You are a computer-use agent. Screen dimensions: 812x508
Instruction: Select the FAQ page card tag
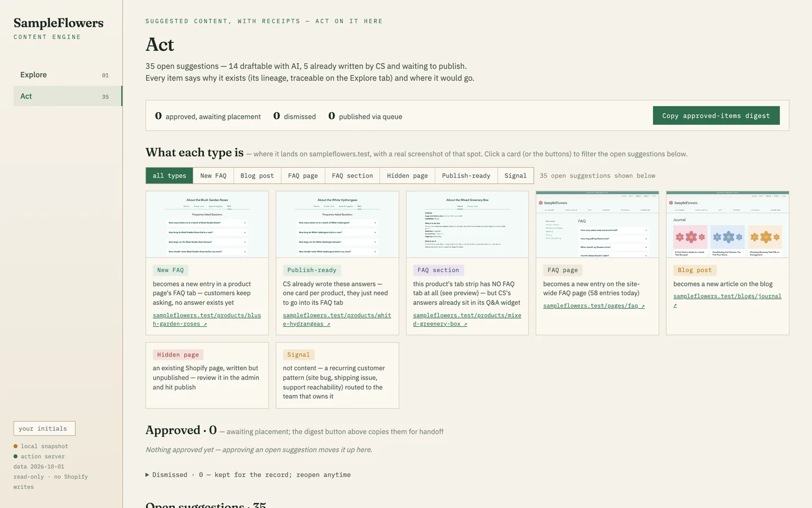(x=563, y=270)
